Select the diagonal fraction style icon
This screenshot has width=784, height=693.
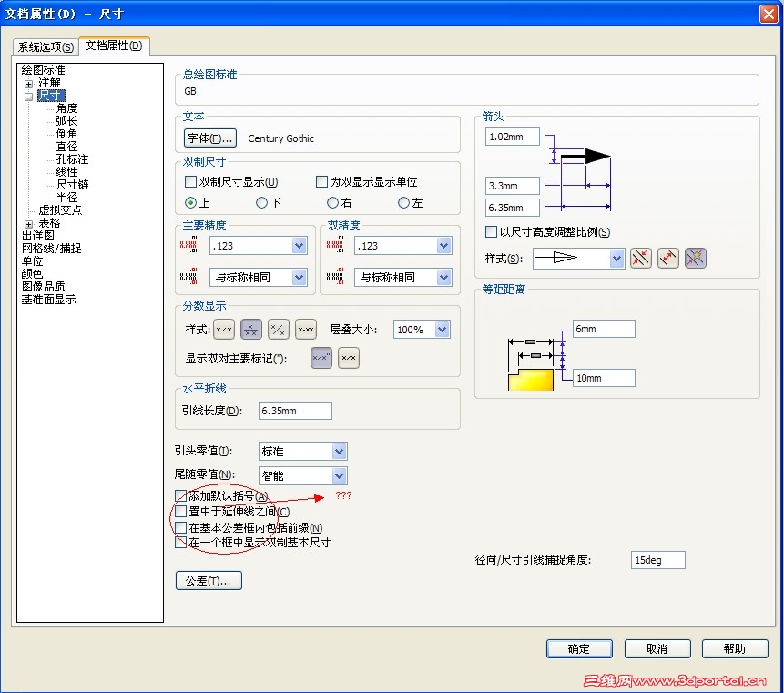[x=278, y=330]
